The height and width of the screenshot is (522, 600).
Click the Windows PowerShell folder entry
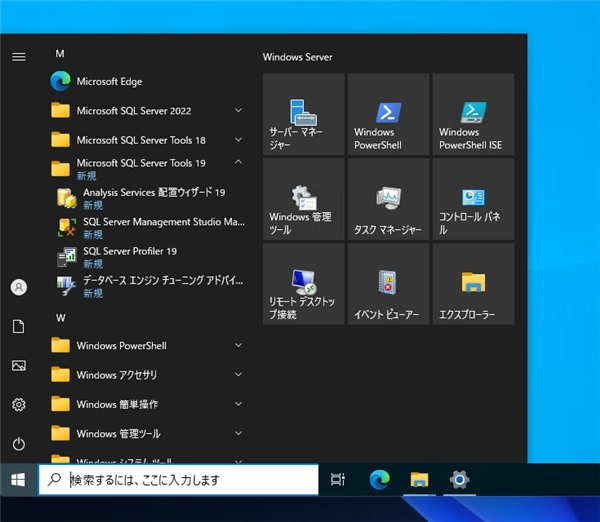[147, 346]
